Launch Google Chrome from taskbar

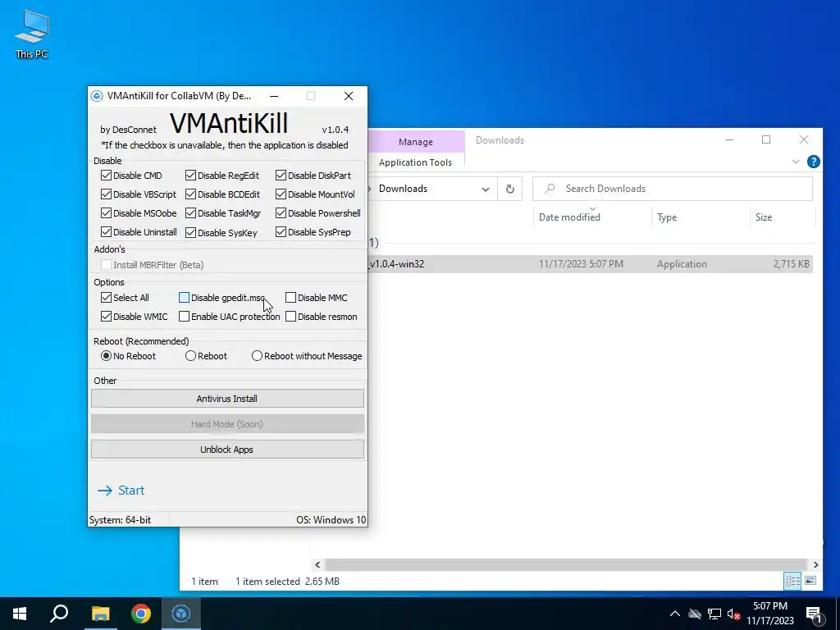click(141, 614)
